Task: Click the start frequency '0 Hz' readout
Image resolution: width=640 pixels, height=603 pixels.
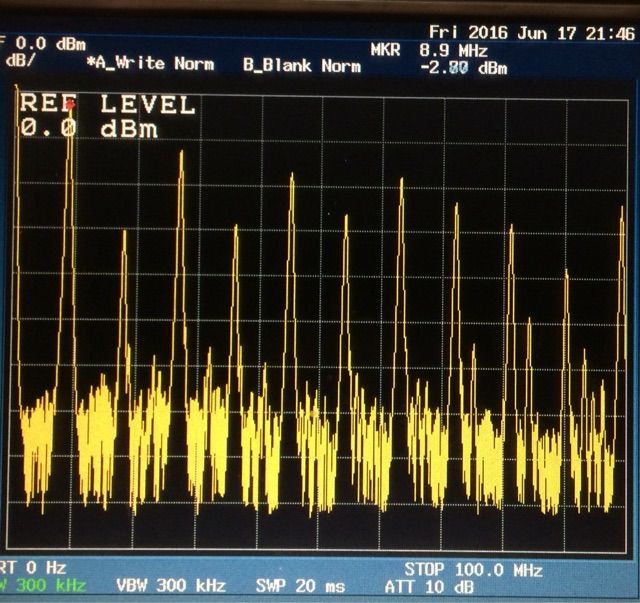Action: (x=46, y=567)
